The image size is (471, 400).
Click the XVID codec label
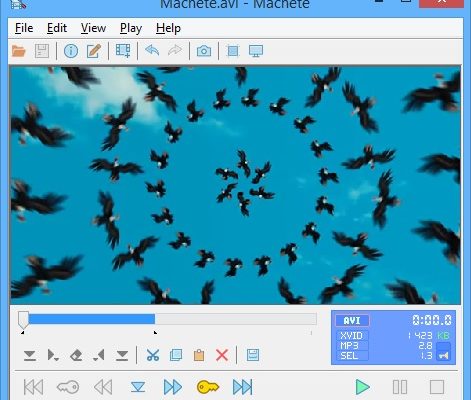pyautogui.click(x=351, y=336)
